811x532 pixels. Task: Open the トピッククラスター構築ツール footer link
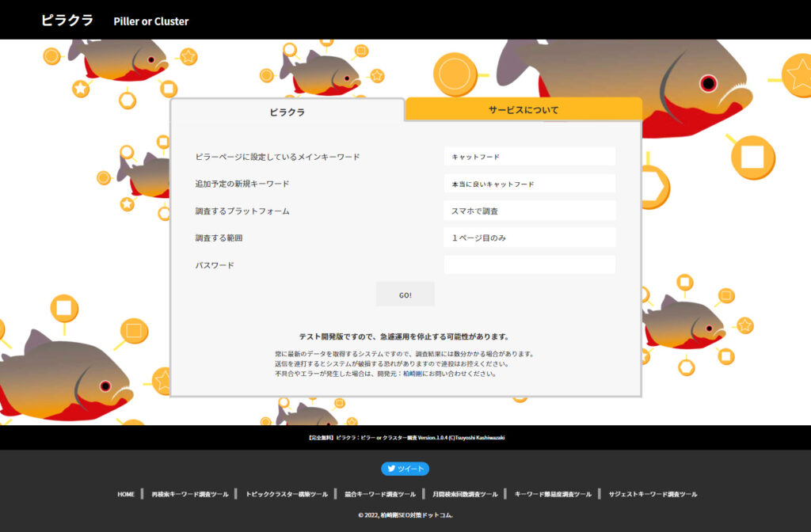click(x=287, y=494)
